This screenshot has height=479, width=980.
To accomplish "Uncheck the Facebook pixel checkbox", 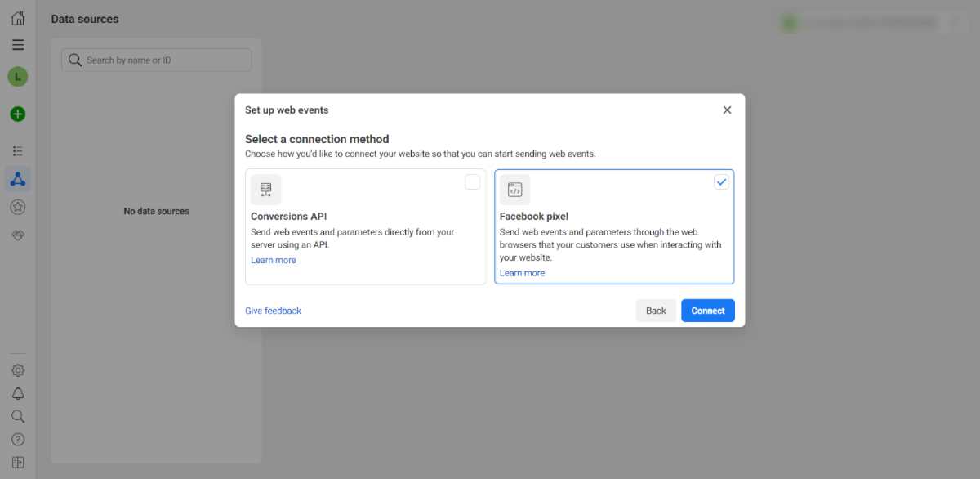I will tap(721, 182).
